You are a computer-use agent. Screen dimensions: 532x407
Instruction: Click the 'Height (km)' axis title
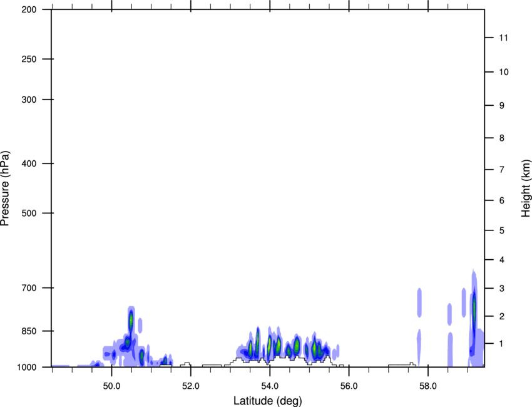(526, 188)
